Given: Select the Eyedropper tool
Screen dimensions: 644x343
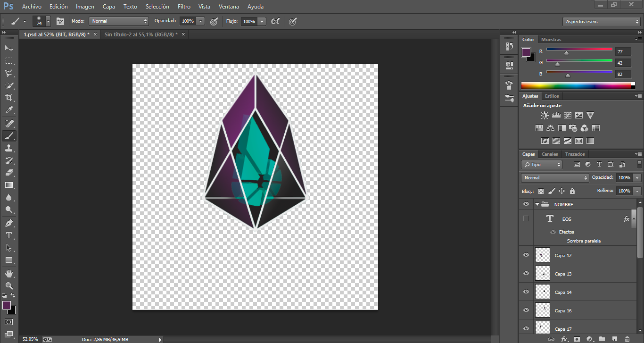Looking at the screenshot, I should click(x=9, y=110).
